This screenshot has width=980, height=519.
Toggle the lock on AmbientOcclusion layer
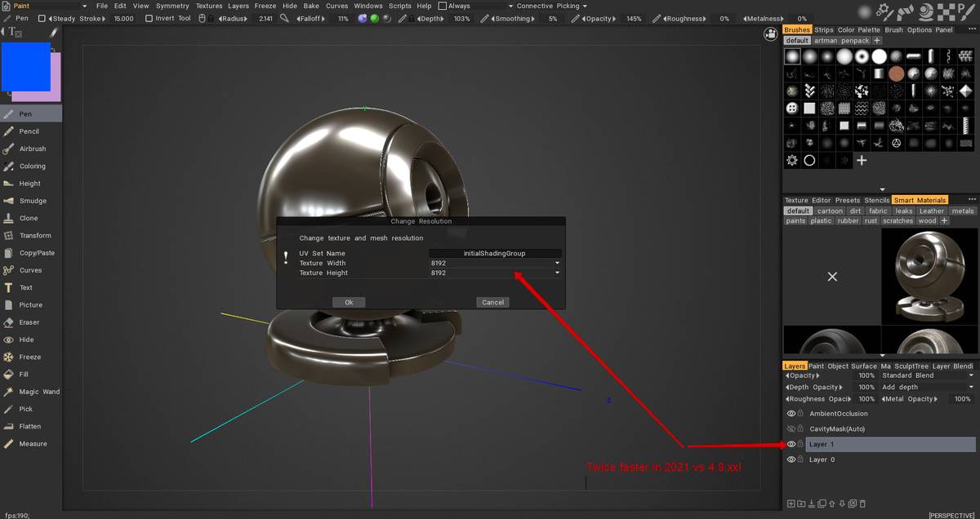pyautogui.click(x=800, y=414)
